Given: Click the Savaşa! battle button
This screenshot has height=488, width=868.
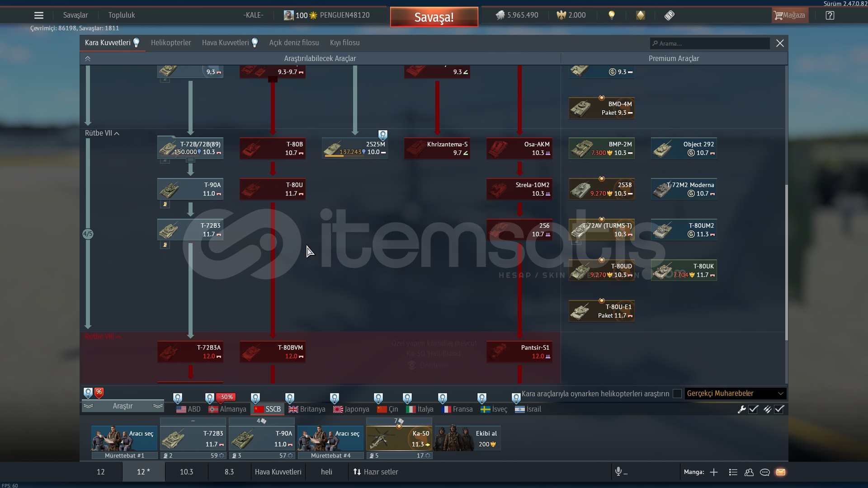Looking at the screenshot, I should click(x=434, y=17).
